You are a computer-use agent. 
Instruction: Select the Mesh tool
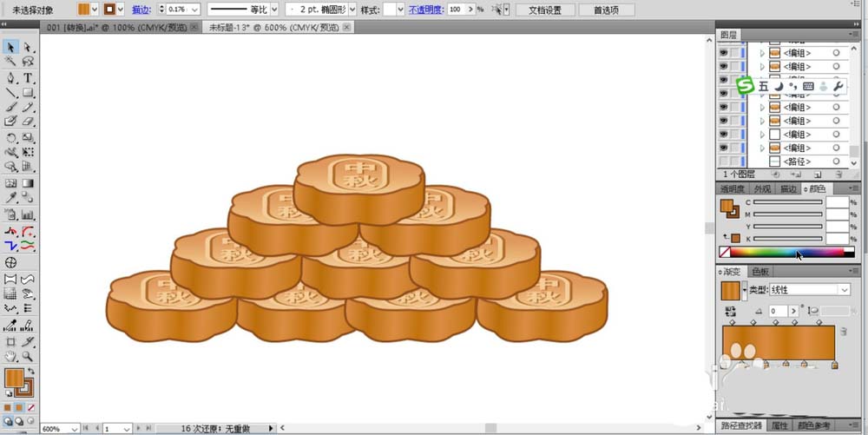pyautogui.click(x=10, y=183)
